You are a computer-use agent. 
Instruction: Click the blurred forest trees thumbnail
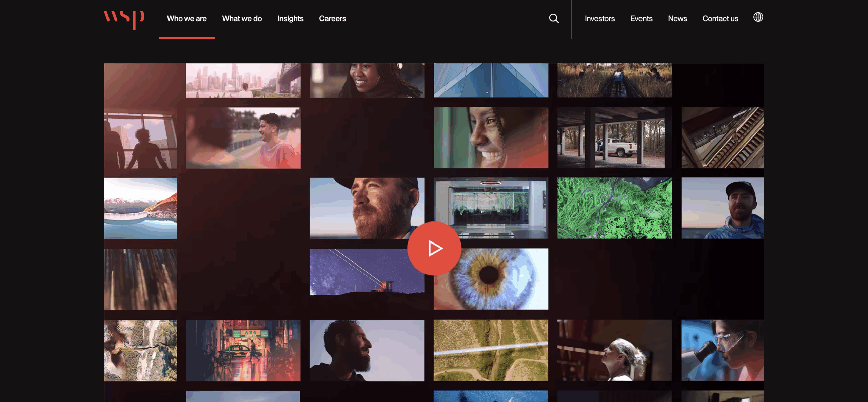tap(140, 279)
